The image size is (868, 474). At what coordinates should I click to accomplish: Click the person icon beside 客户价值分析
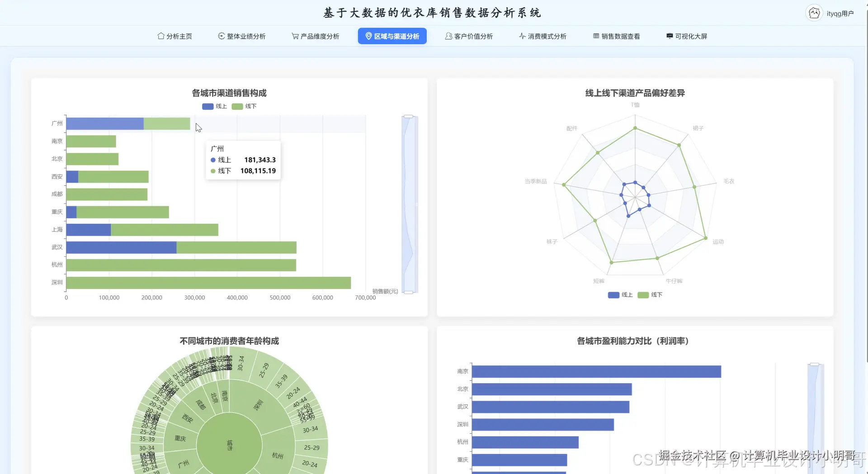(x=448, y=36)
